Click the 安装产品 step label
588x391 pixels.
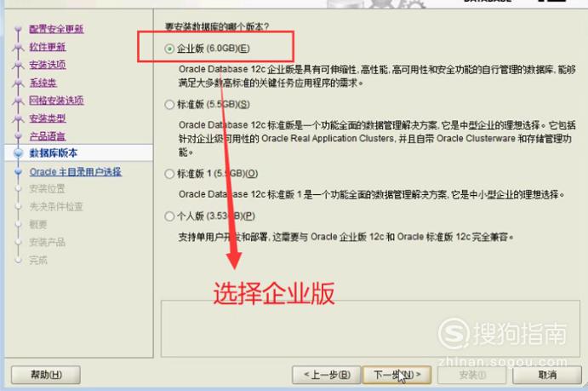point(48,242)
